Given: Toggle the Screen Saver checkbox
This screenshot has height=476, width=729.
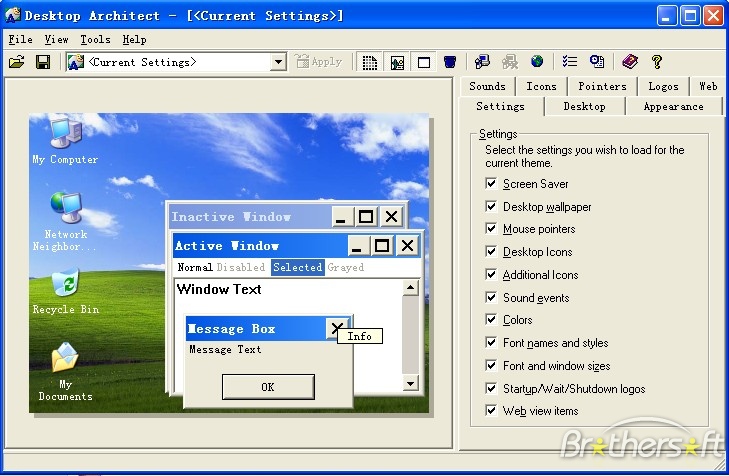Looking at the screenshot, I should point(491,183).
